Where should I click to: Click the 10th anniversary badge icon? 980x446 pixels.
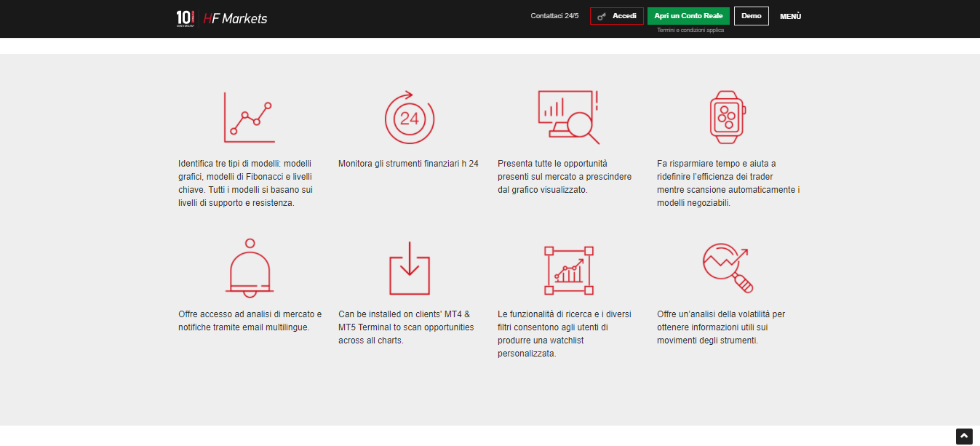(x=185, y=18)
